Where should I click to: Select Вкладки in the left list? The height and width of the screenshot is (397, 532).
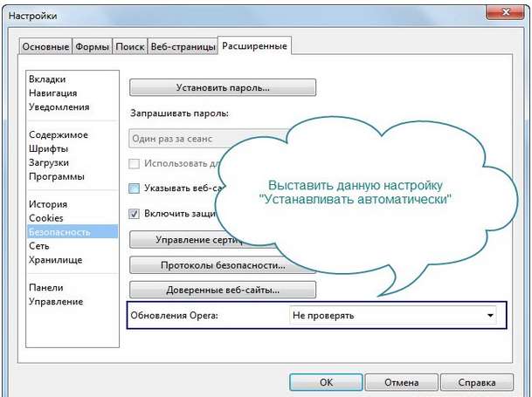(x=47, y=79)
